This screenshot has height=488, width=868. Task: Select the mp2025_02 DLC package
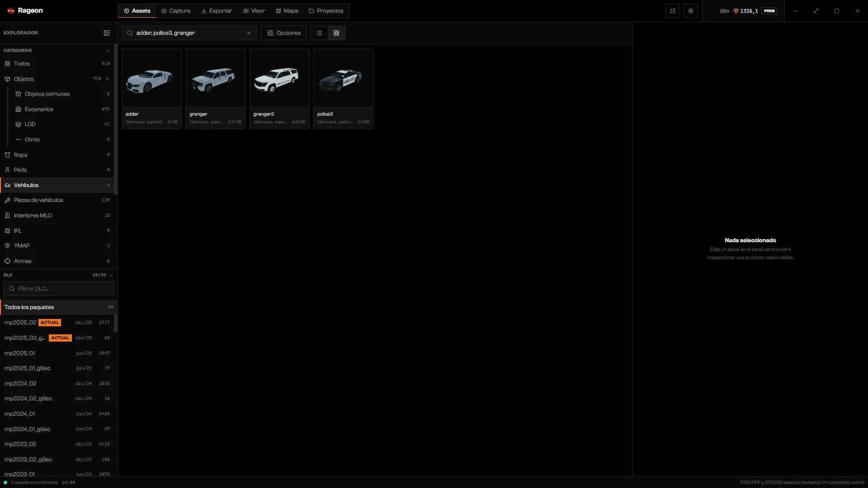point(57,323)
